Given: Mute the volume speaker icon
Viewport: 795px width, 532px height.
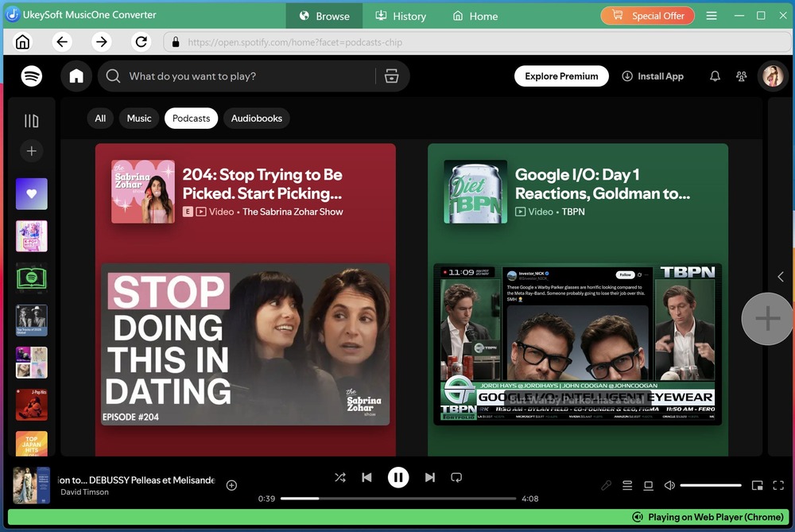Looking at the screenshot, I should click(669, 485).
